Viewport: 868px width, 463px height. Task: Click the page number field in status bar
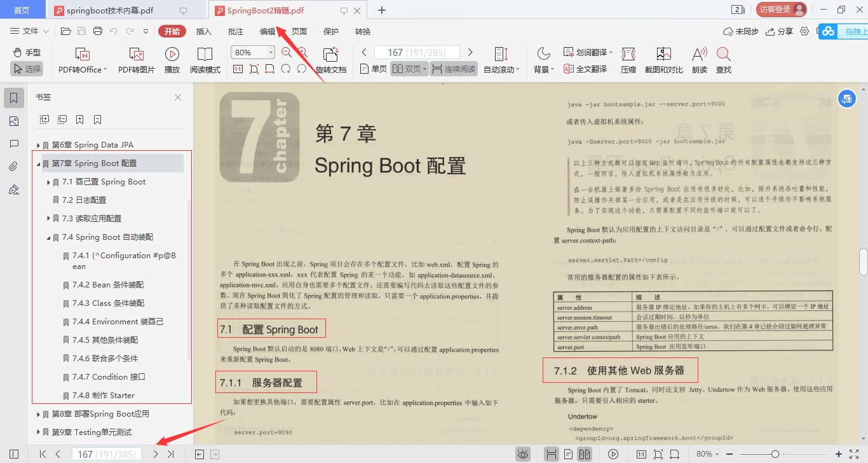coord(106,454)
